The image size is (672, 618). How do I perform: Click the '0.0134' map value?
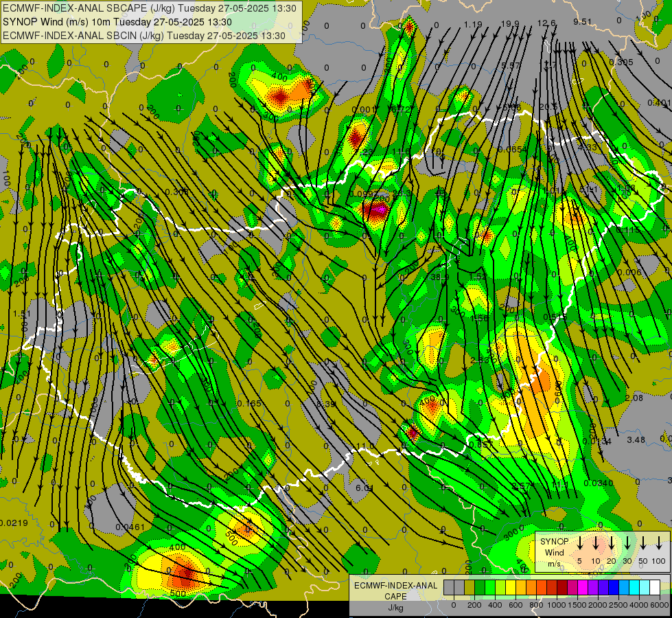pyautogui.click(x=597, y=442)
